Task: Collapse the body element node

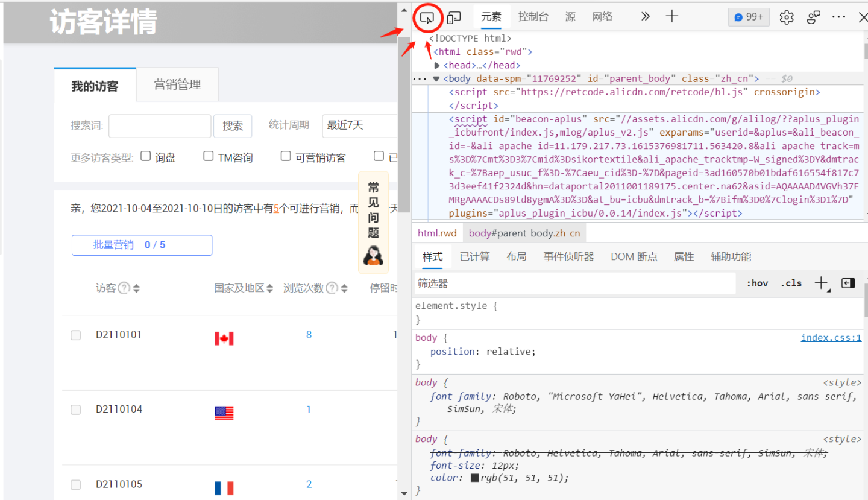Action: 436,78
